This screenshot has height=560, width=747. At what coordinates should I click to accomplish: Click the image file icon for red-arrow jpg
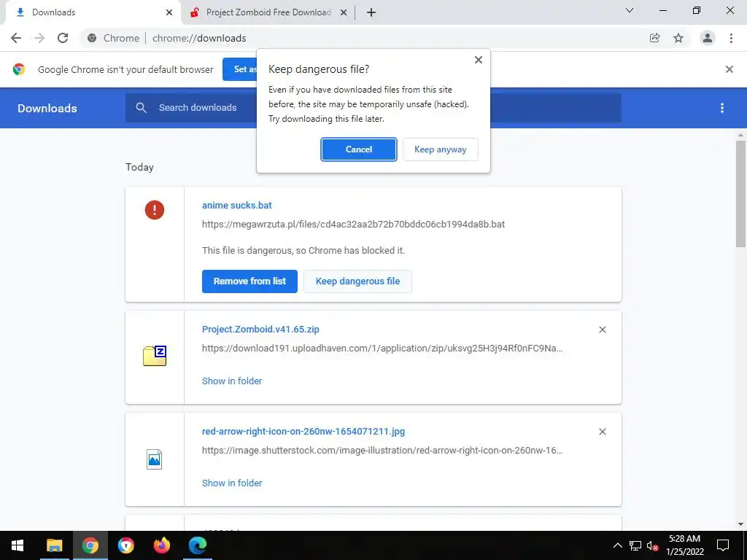click(x=155, y=459)
